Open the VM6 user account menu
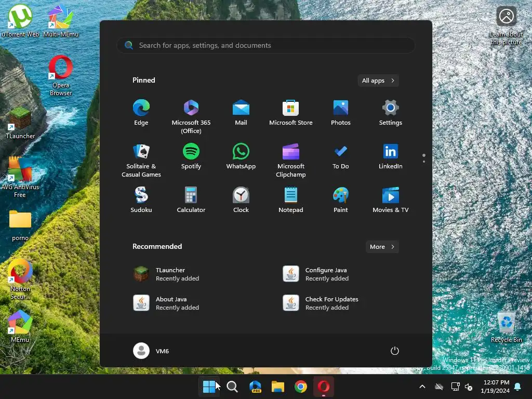 click(x=151, y=351)
